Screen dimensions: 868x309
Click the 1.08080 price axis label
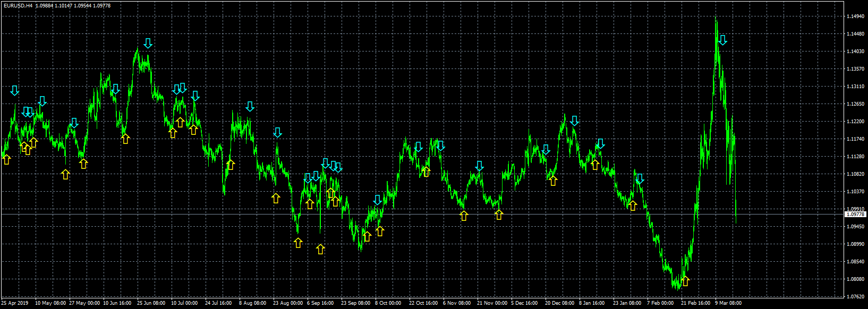[855, 279]
